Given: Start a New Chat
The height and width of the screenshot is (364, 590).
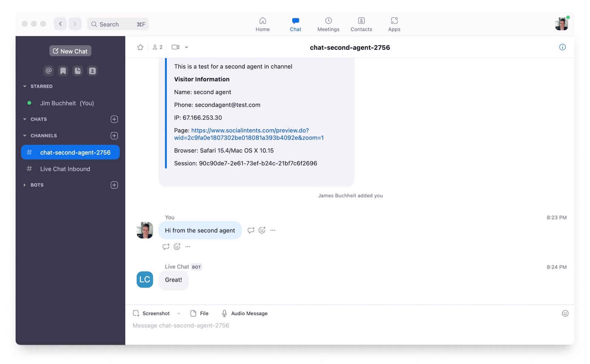Looking at the screenshot, I should pyautogui.click(x=70, y=51).
